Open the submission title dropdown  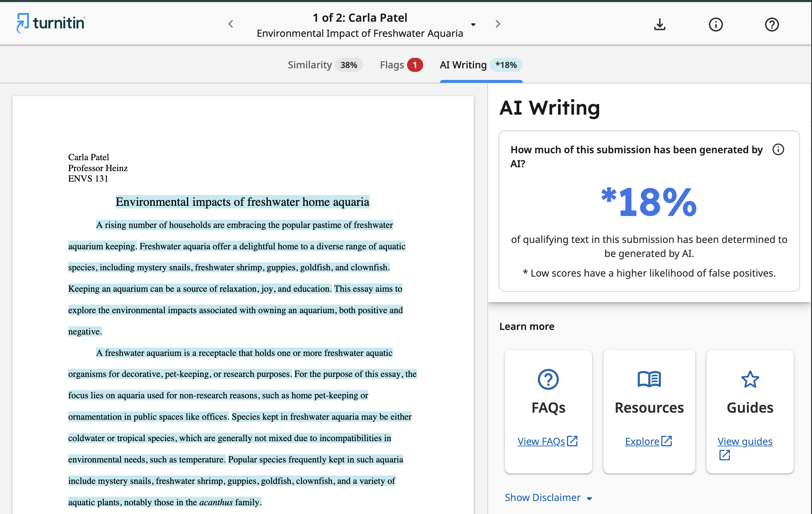(473, 25)
